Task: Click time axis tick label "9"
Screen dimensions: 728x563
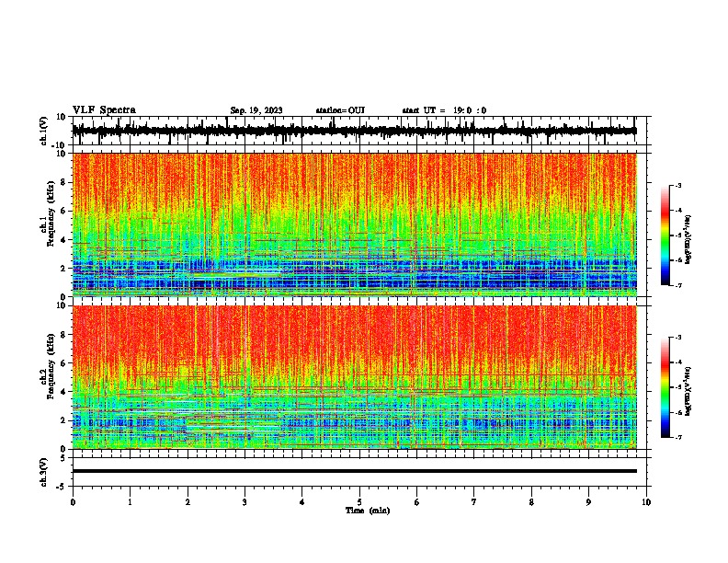Action: point(588,502)
